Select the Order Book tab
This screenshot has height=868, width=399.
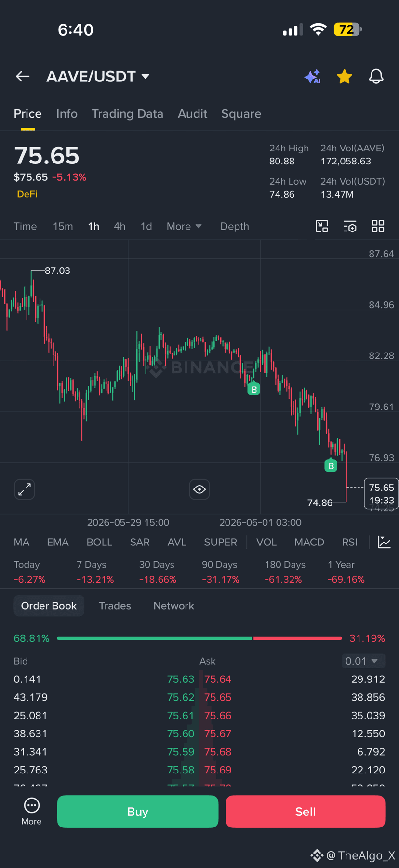tap(49, 606)
